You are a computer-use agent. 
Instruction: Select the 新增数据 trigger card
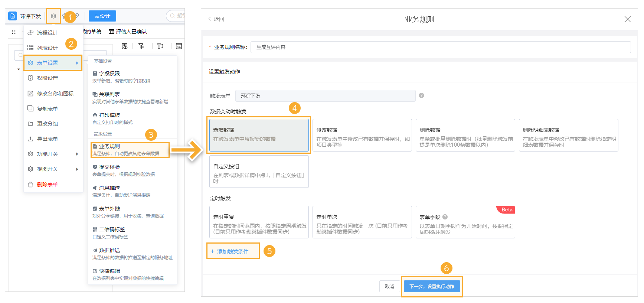pos(259,135)
